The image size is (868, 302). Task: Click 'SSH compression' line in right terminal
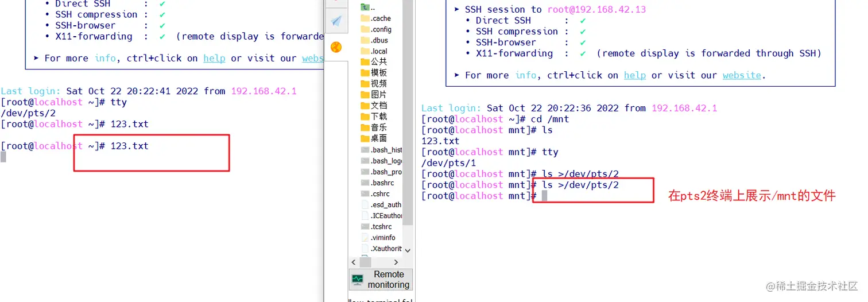point(526,32)
